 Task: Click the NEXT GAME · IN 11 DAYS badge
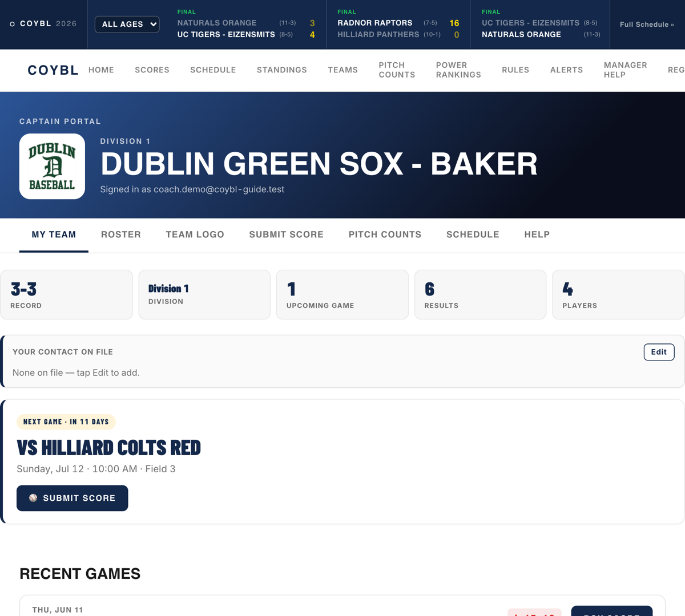point(66,422)
